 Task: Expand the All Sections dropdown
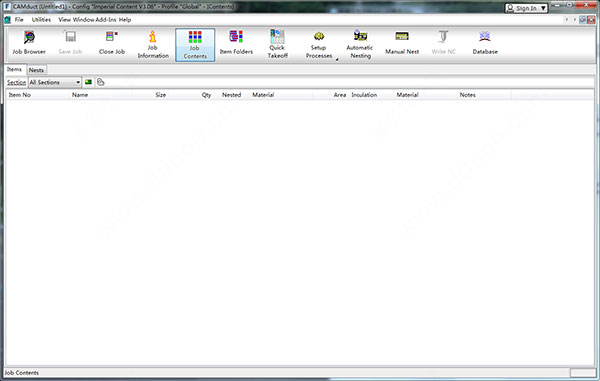[55, 82]
